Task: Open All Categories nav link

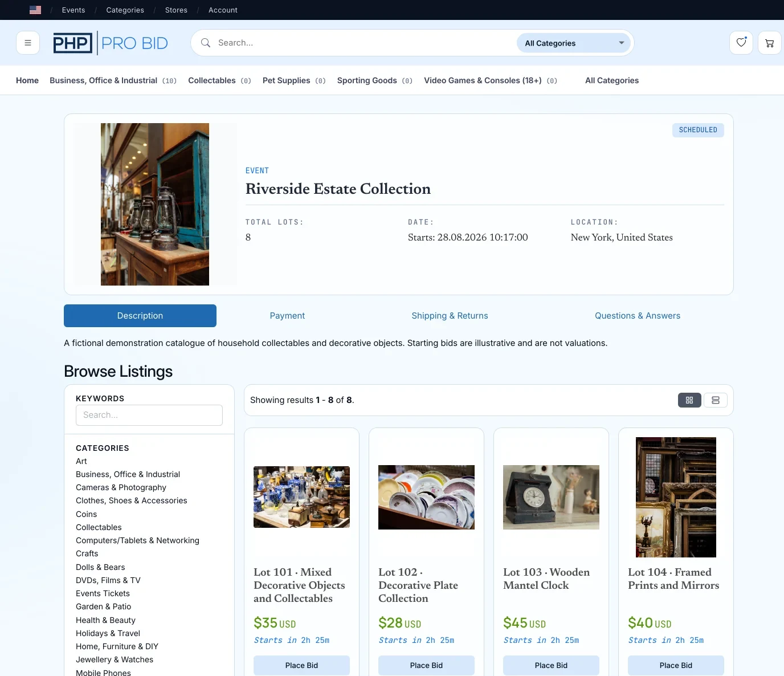Action: tap(612, 80)
